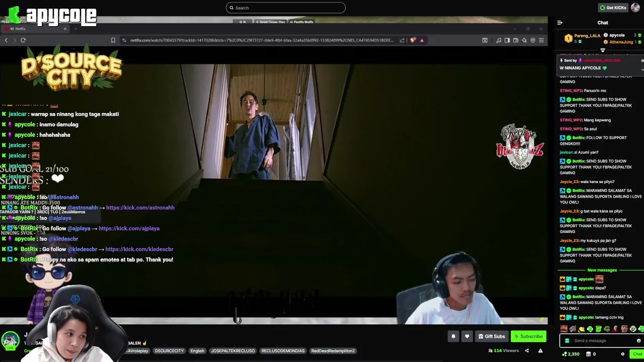Image resolution: width=644 pixels, height=362 pixels.
Task: Open AthenaJung in the gift leaderboard
Action: 621,42
